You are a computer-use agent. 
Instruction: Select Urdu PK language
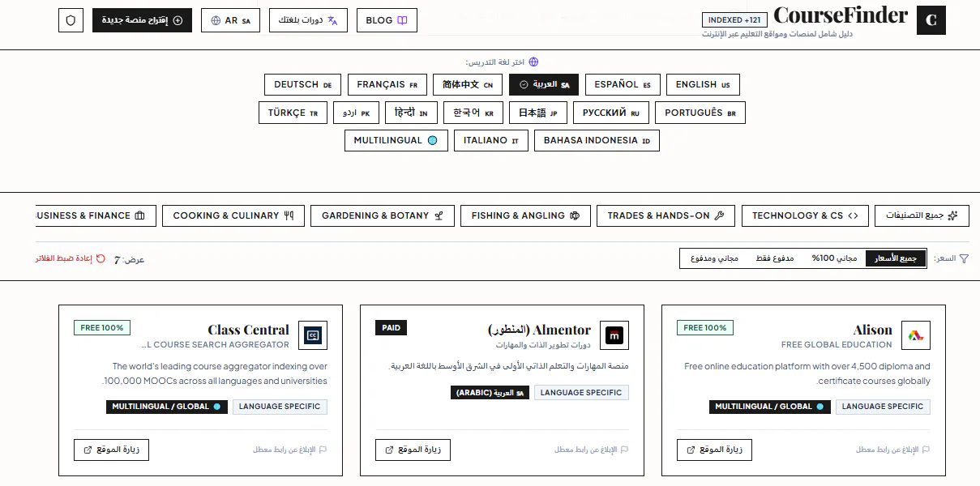[356, 113]
